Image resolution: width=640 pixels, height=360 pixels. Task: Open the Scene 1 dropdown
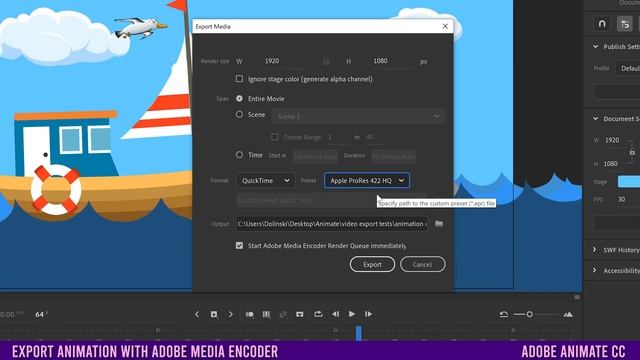pyautogui.click(x=358, y=116)
